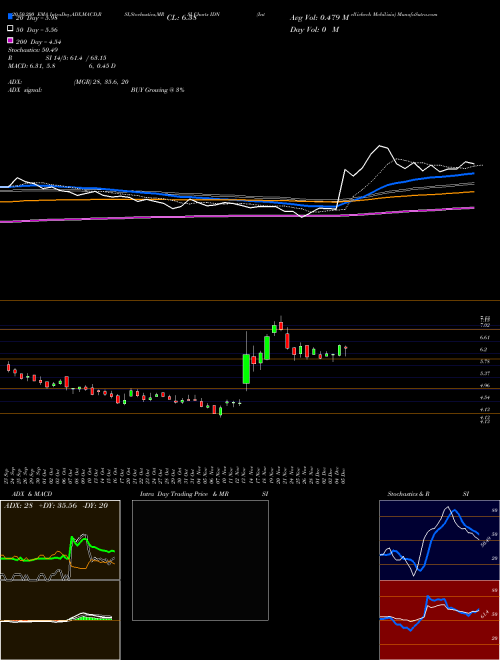Select the '200 Day = 4.54' legend text
The height and width of the screenshot is (660, 500).
tap(39, 42)
